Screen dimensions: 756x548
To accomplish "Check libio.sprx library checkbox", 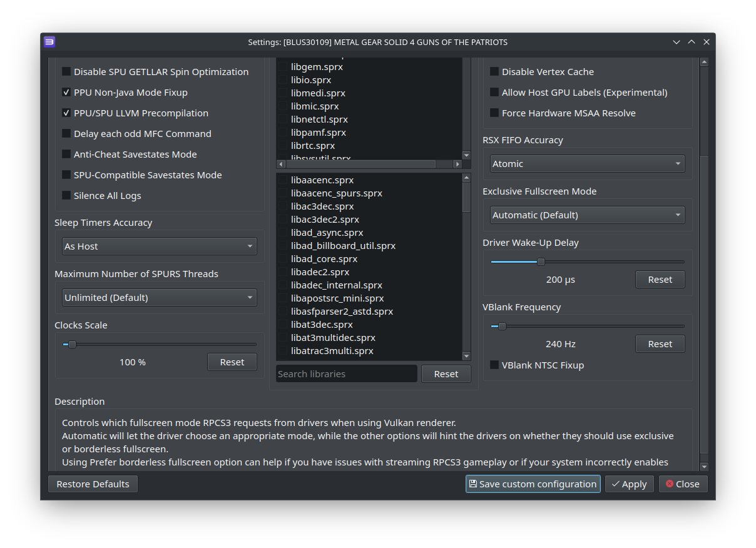I will 283,80.
